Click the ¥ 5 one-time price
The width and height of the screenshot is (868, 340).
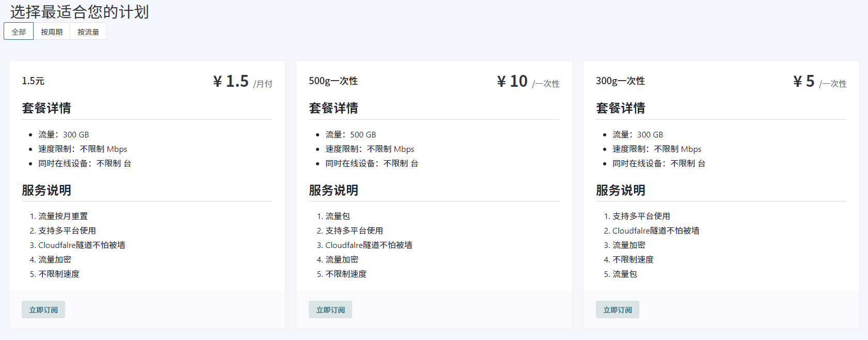point(804,81)
